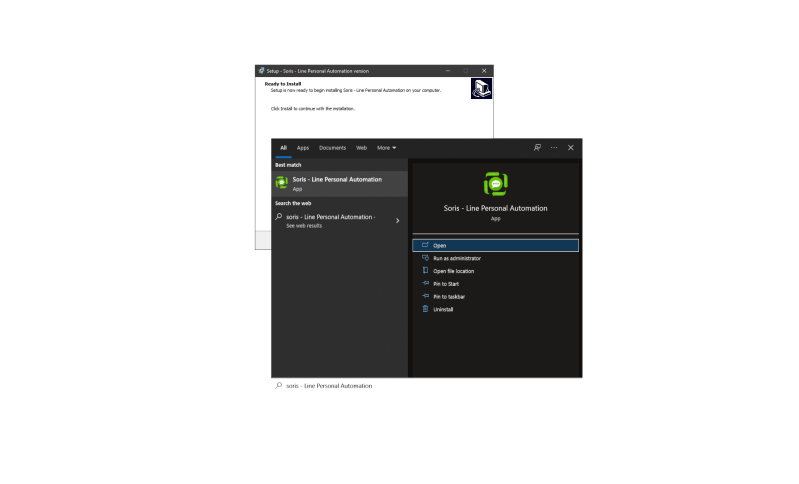The image size is (799, 484).
Task: Click the installer computer image in Setup
Action: pyautogui.click(x=481, y=89)
